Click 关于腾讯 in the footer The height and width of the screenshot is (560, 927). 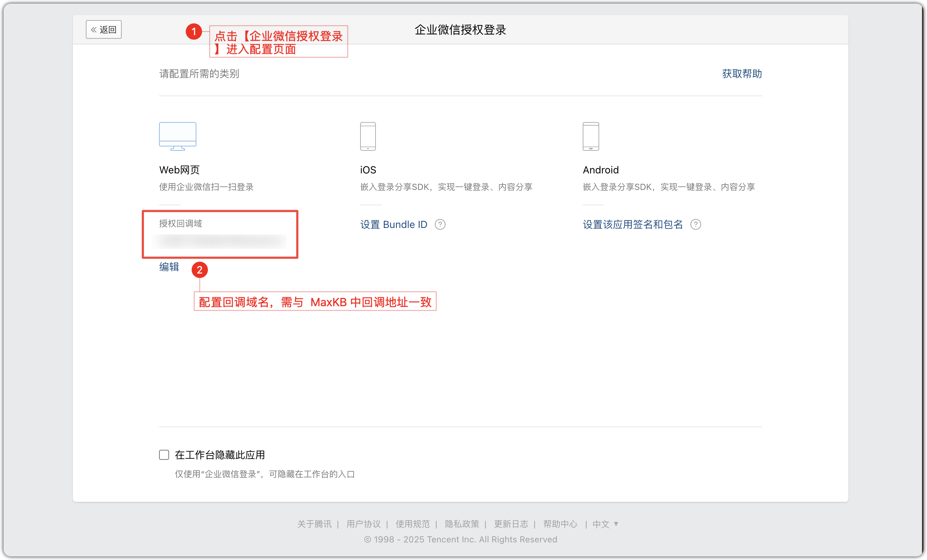point(315,524)
